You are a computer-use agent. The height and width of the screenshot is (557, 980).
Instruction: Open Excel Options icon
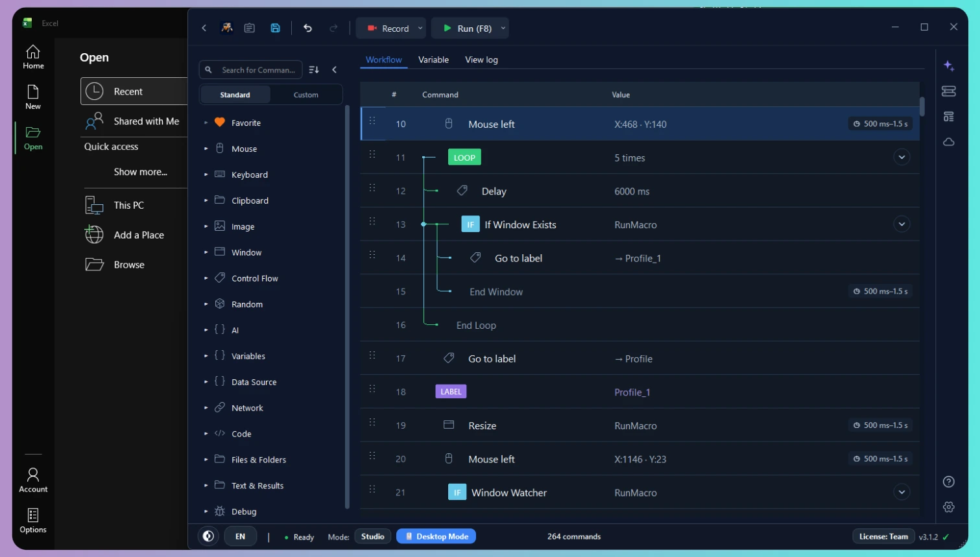coord(33,521)
